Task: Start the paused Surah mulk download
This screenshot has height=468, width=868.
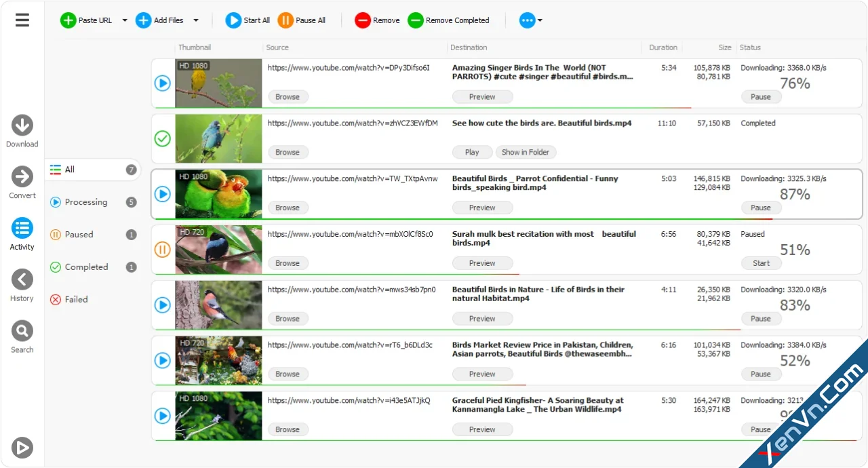Action: (x=761, y=263)
